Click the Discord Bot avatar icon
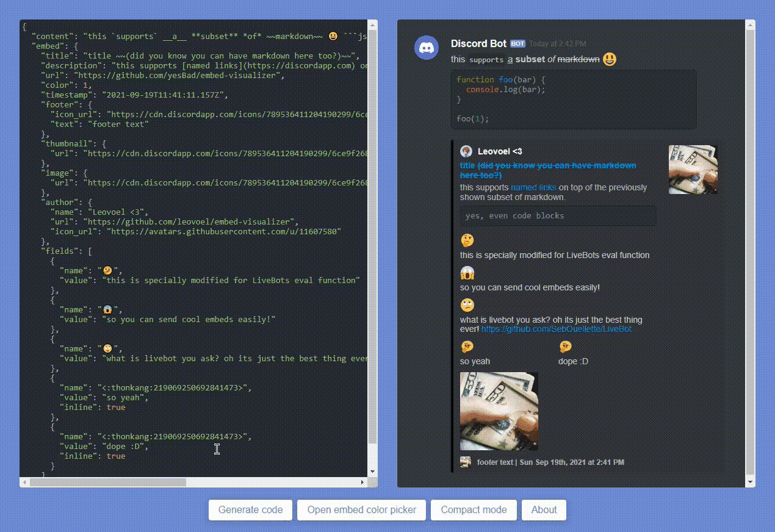The height and width of the screenshot is (532, 775). coord(427,48)
